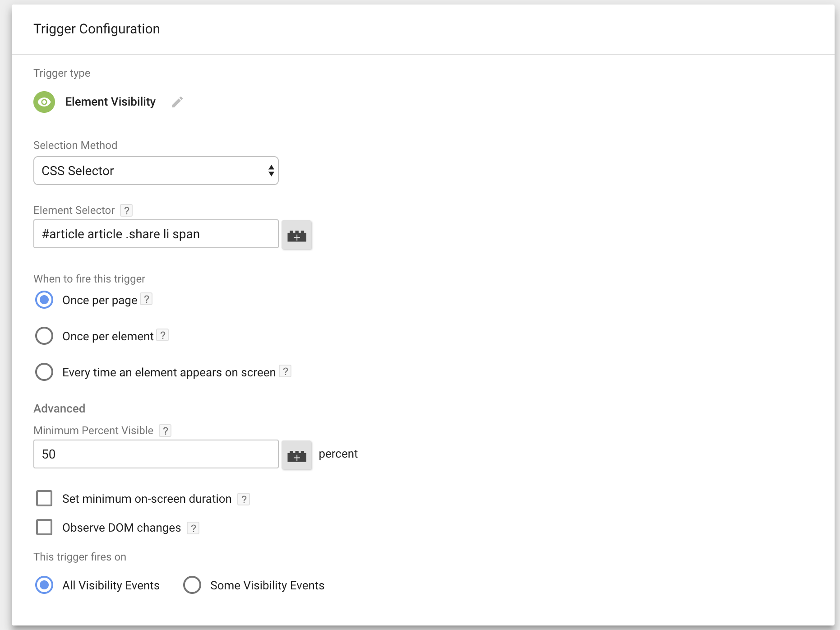Screen dimensions: 840x630
Task: Click the green Element Visibility eye icon
Action: pos(44,102)
